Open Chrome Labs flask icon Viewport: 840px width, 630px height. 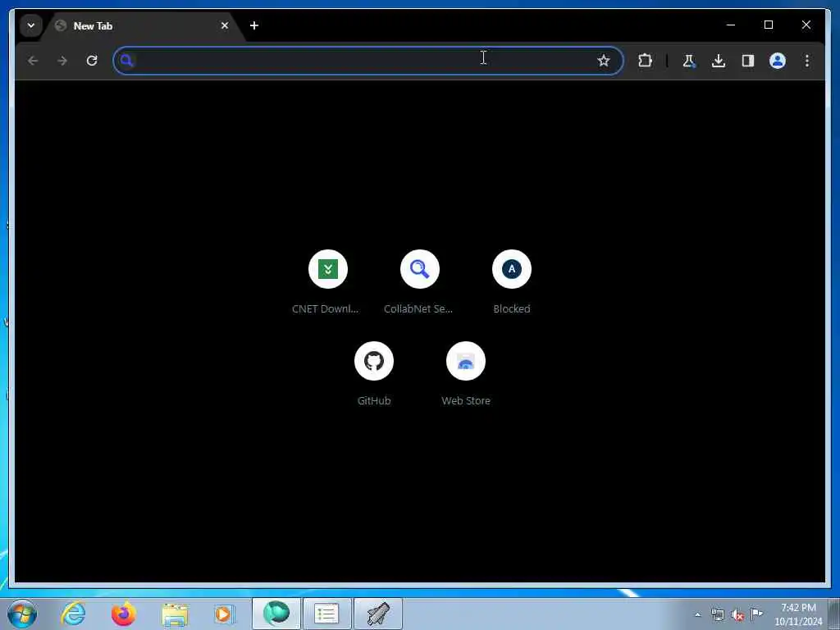(689, 61)
